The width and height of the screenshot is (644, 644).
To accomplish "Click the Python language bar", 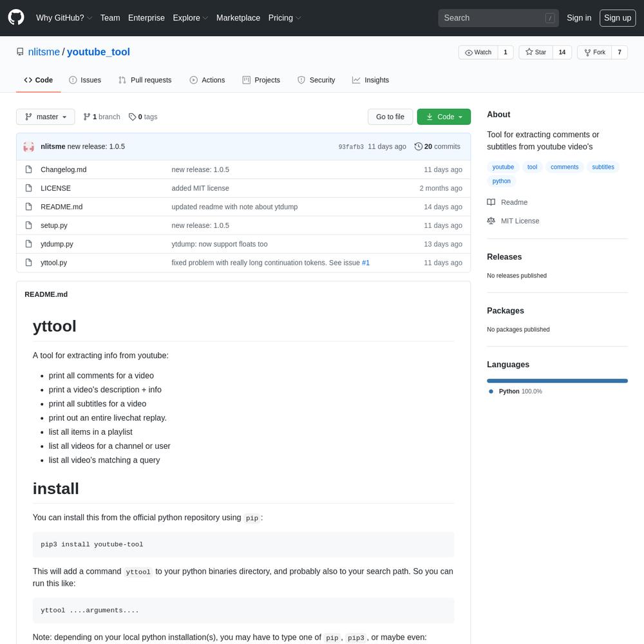I will tap(557, 381).
